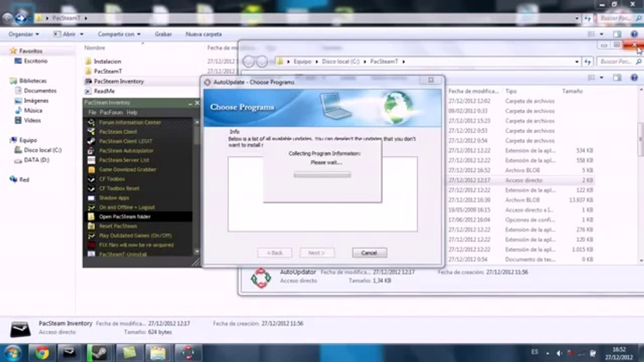This screenshot has height=362, width=644.
Task: Launch the CF Toolbox Reset icon
Action: [x=91, y=188]
